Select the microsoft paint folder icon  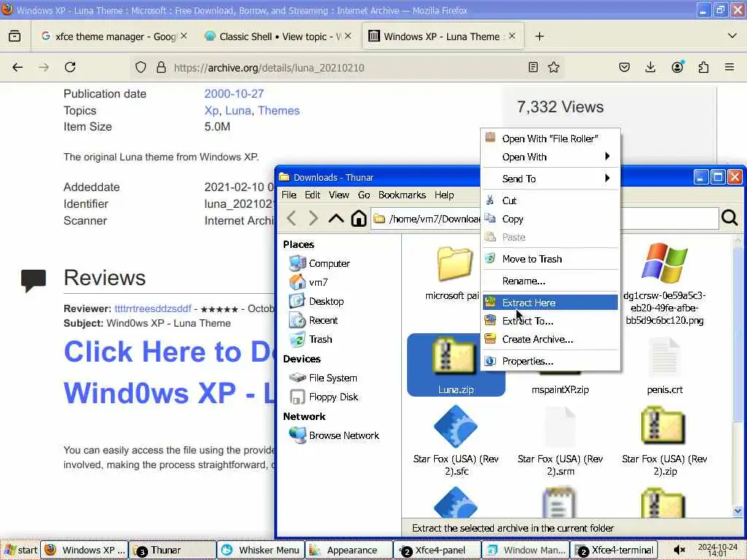click(x=455, y=264)
